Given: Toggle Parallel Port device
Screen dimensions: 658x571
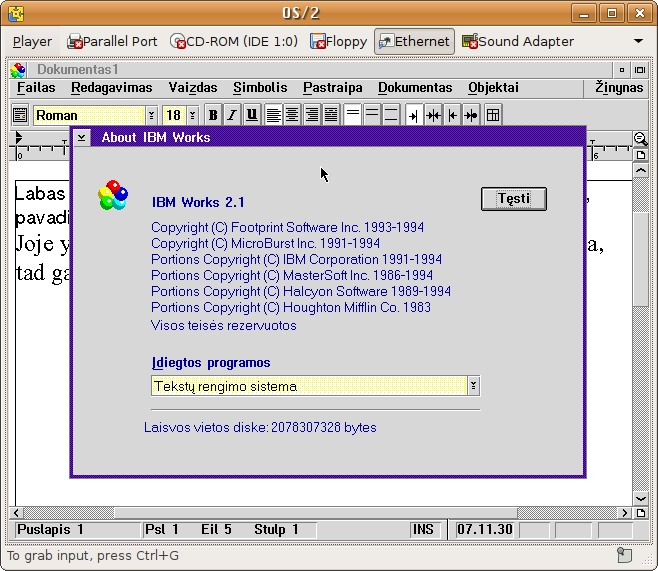Looking at the screenshot, I should coord(112,42).
